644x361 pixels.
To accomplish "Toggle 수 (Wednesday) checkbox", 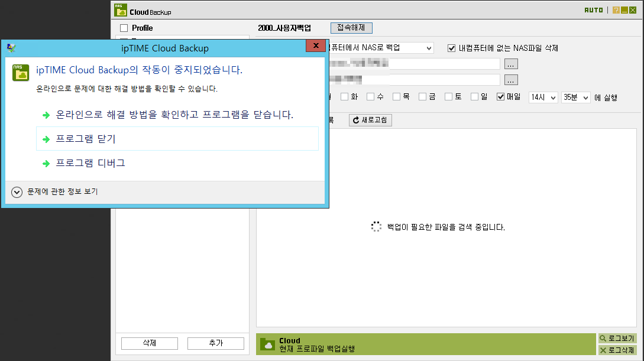I will [x=370, y=96].
